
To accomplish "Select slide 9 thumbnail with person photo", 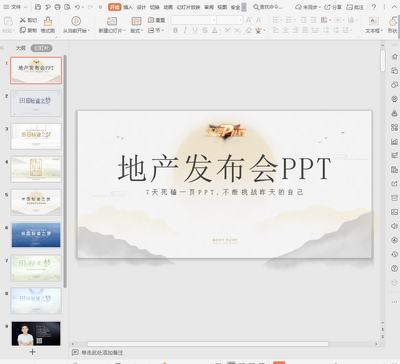I will [x=36, y=333].
